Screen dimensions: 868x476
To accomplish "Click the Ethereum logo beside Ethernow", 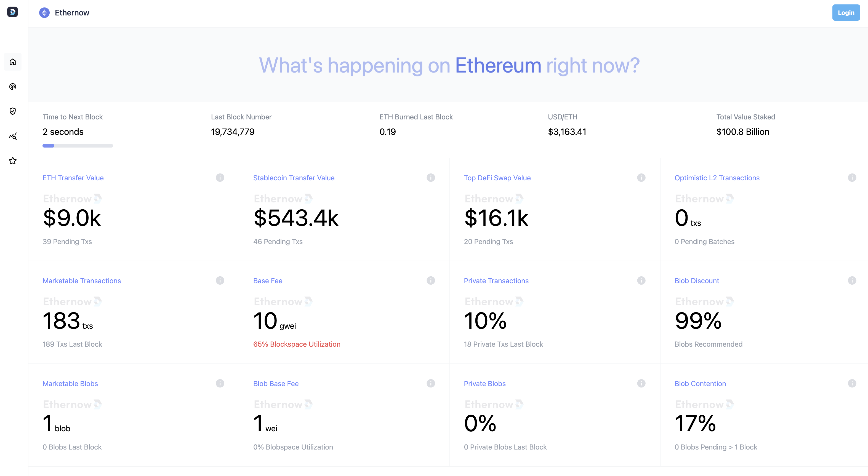I will pos(44,13).
